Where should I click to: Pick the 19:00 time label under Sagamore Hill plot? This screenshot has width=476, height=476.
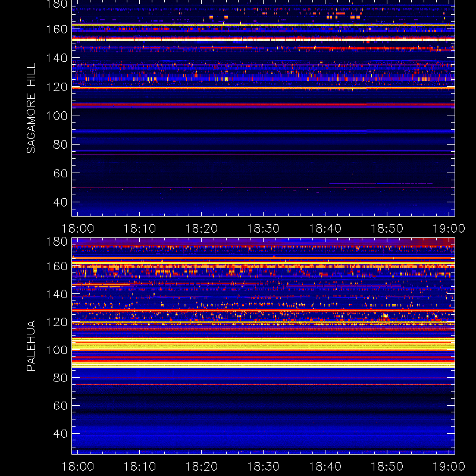(449, 228)
